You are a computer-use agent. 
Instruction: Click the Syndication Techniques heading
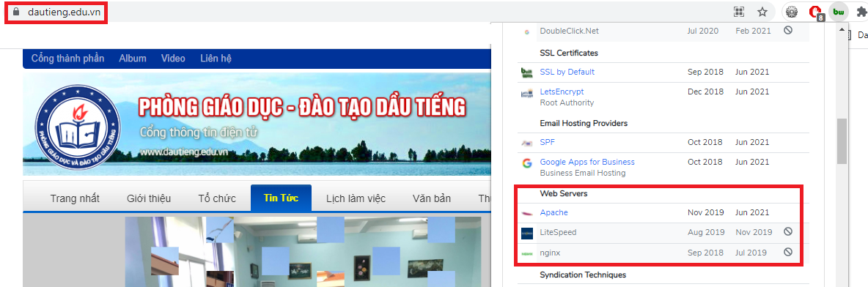pos(583,275)
